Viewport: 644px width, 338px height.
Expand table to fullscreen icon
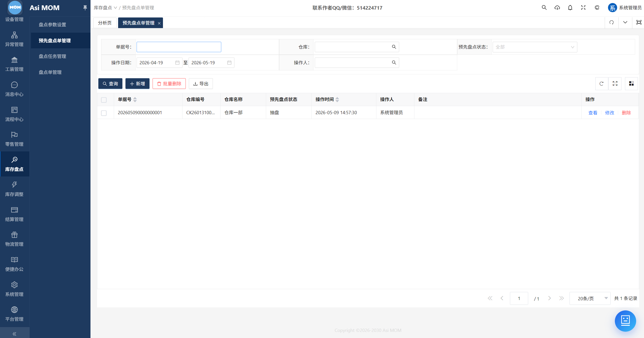(x=615, y=84)
